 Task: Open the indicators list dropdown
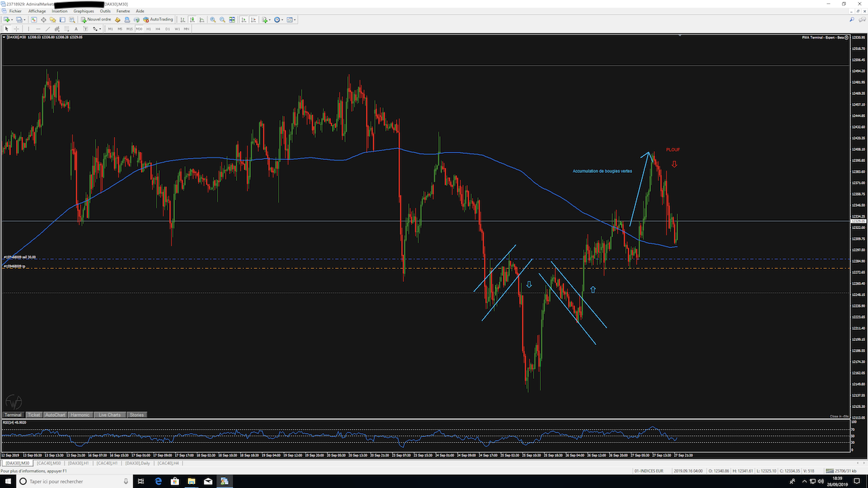coord(266,20)
